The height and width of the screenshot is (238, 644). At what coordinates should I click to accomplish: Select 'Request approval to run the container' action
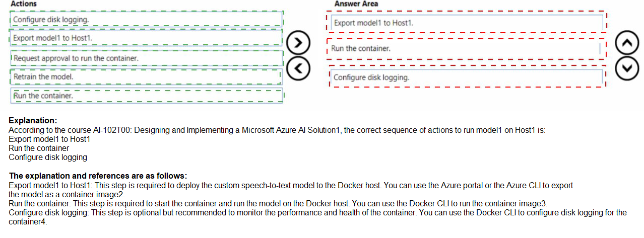(146, 58)
